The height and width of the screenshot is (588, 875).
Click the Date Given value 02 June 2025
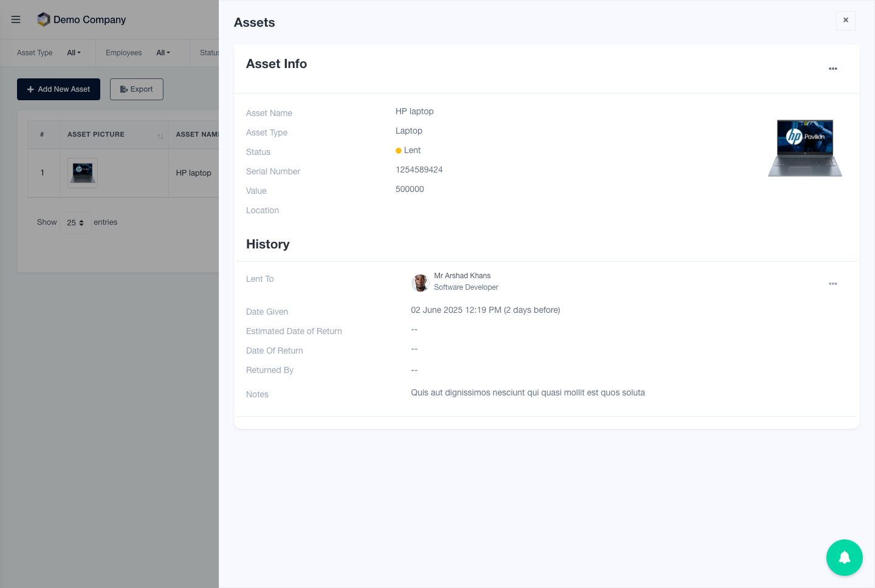pyautogui.click(x=486, y=310)
